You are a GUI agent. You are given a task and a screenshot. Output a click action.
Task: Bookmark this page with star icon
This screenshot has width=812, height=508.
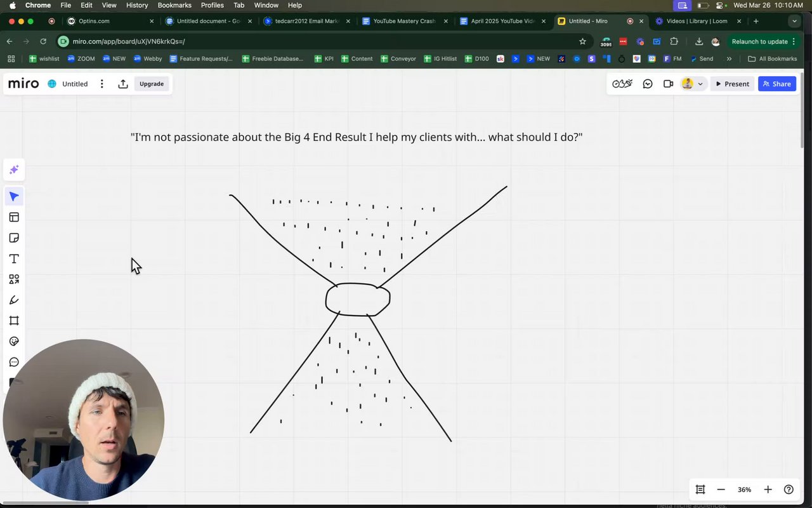click(582, 41)
